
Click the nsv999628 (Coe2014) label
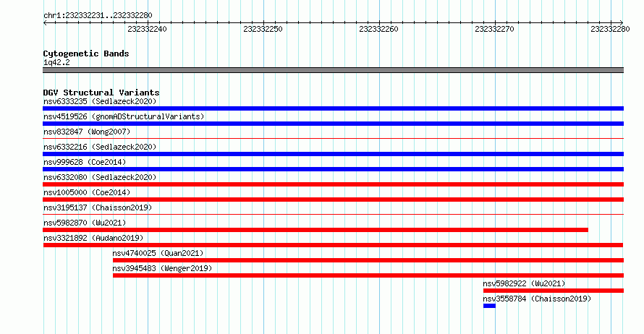(85, 162)
